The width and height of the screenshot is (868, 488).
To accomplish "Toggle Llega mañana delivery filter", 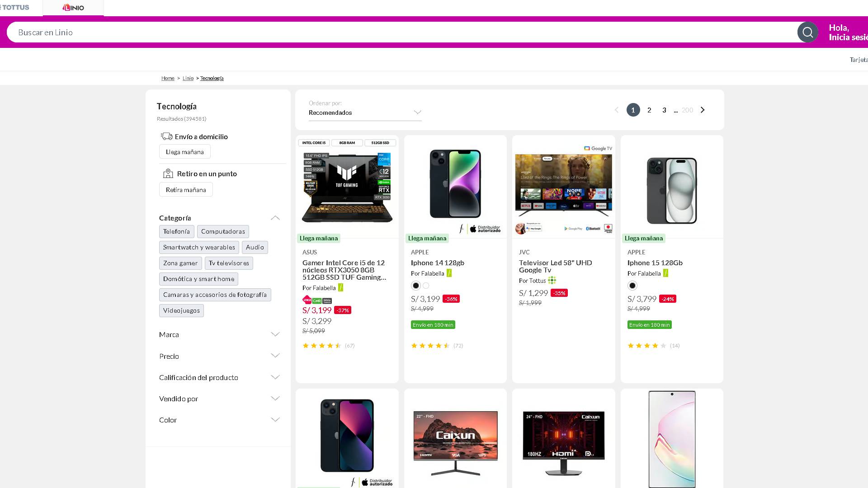I will (x=185, y=152).
